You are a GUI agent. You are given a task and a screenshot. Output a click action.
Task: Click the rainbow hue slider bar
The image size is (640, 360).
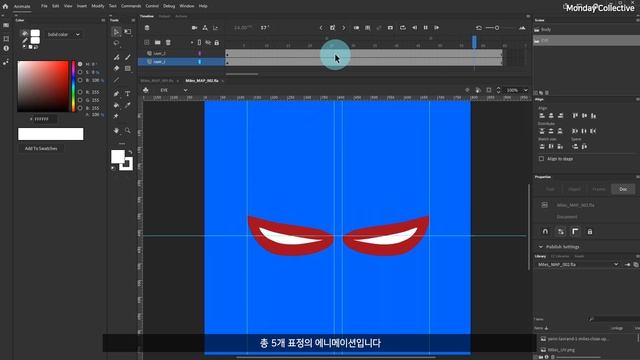(x=73, y=86)
